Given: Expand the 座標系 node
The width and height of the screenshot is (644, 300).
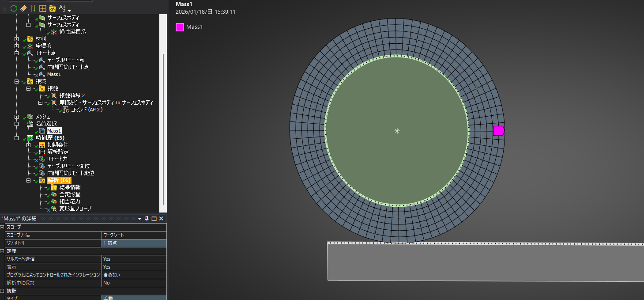Looking at the screenshot, I should click(16, 46).
